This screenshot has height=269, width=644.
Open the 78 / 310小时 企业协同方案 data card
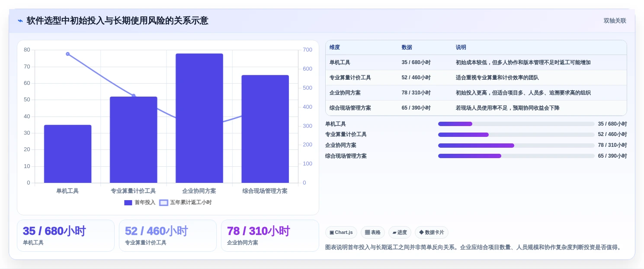pyautogui.click(x=270, y=236)
